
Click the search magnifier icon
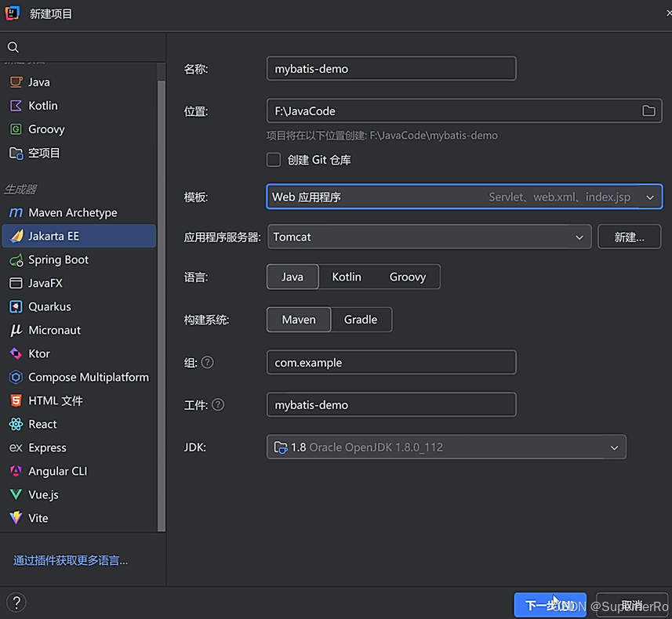[x=13, y=47]
